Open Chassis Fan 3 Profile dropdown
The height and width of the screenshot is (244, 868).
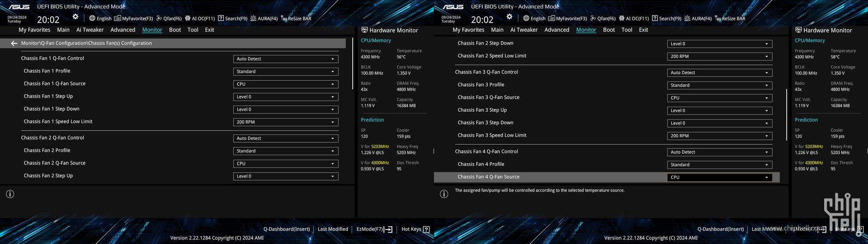click(x=720, y=85)
